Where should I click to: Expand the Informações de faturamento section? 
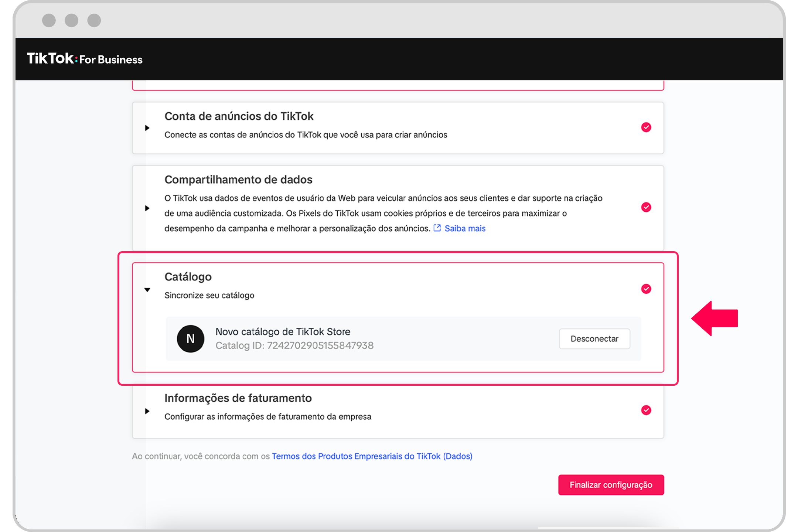[x=147, y=411]
